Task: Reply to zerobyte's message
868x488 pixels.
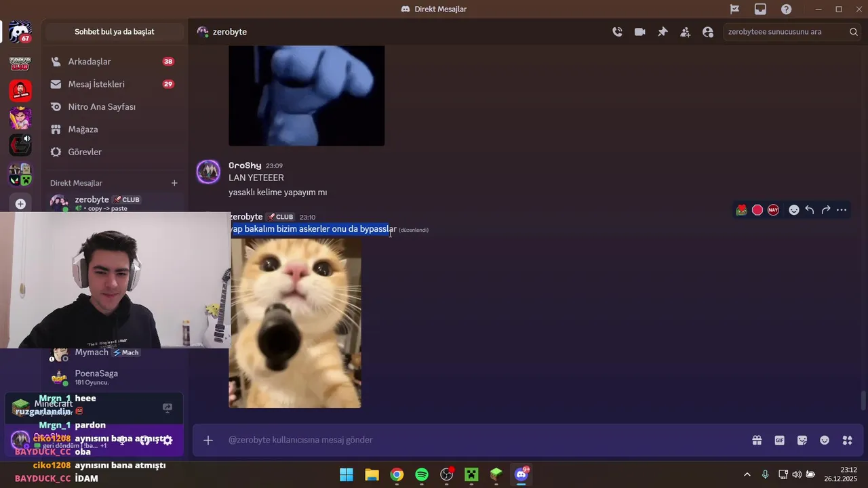Action: pyautogui.click(x=810, y=210)
